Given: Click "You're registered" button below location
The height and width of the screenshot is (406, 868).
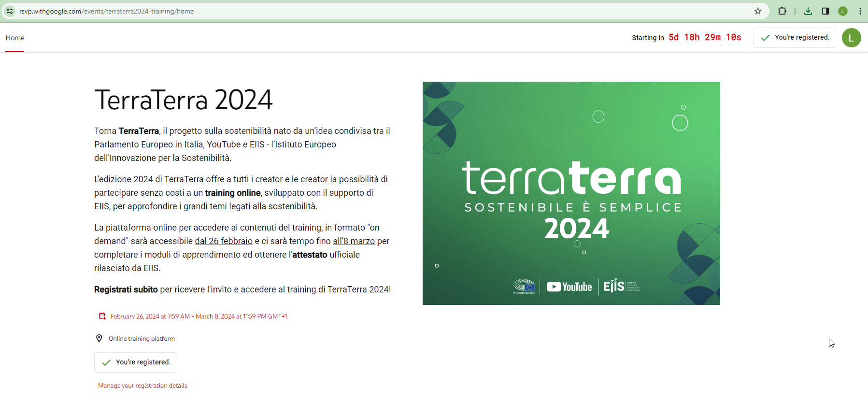Looking at the screenshot, I should pos(136,362).
